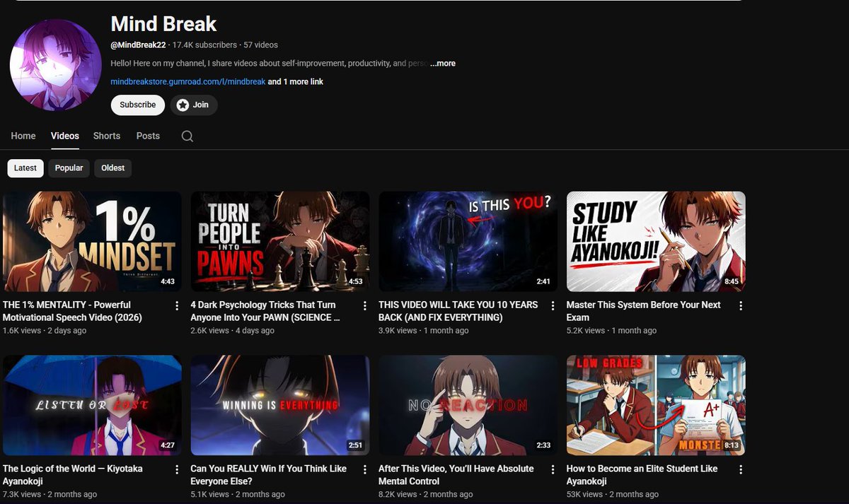Open options menu for How to Become an Elite Student
This screenshot has width=849, height=504.
741,469
